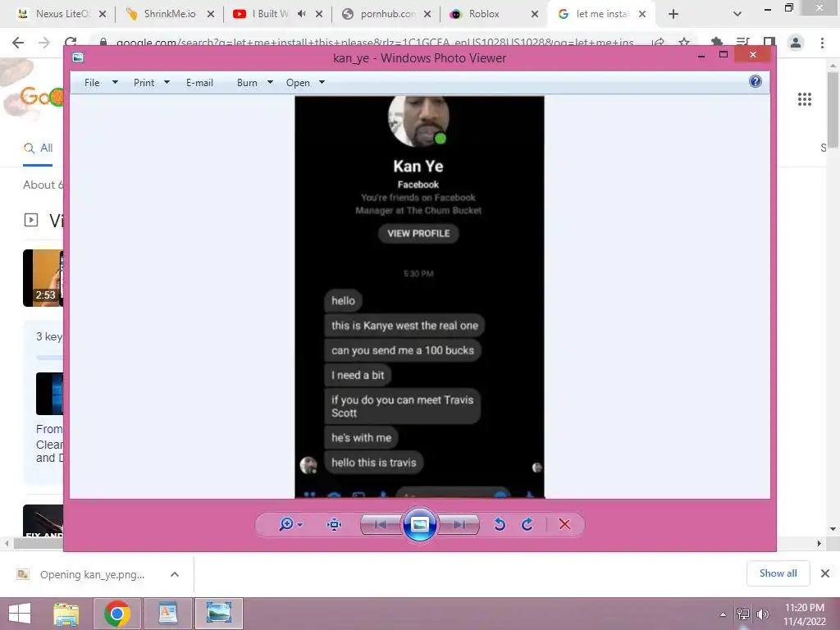Close the Roblox tab

(535, 15)
